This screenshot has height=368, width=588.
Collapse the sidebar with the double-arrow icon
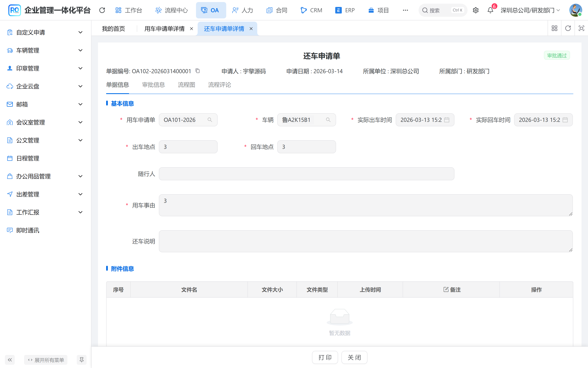10,360
